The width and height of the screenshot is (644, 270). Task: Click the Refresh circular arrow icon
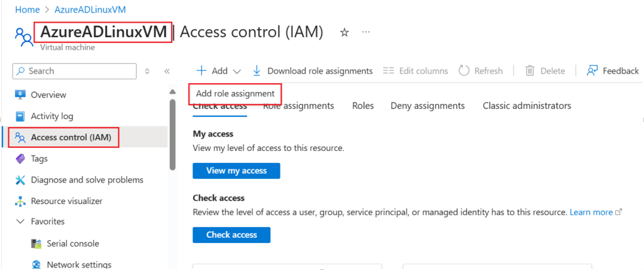point(464,70)
